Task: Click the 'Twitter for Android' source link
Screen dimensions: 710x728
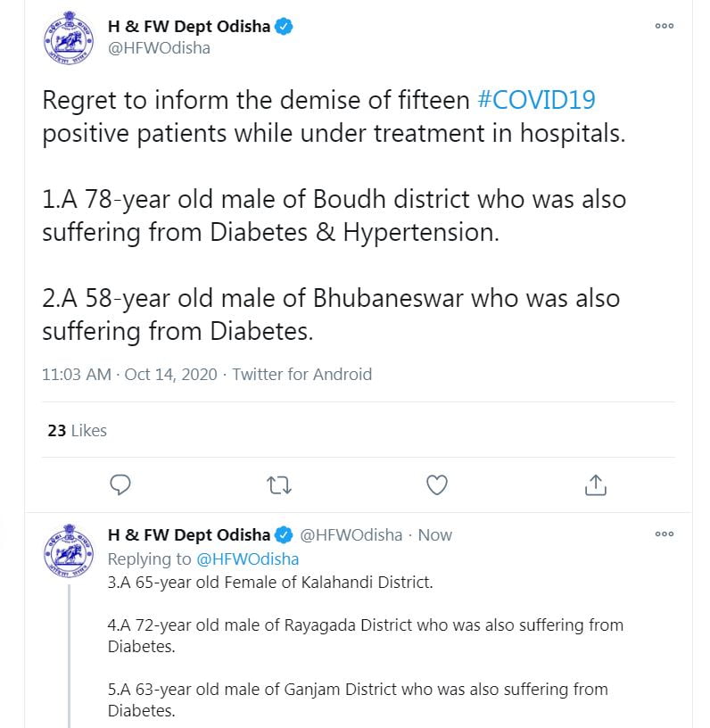Action: [x=302, y=375]
